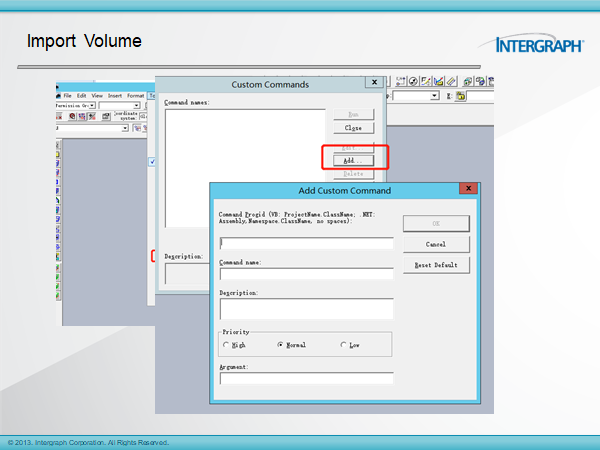600x450 pixels.
Task: Click the greyed Run button in Custom Commands
Action: click(x=353, y=114)
